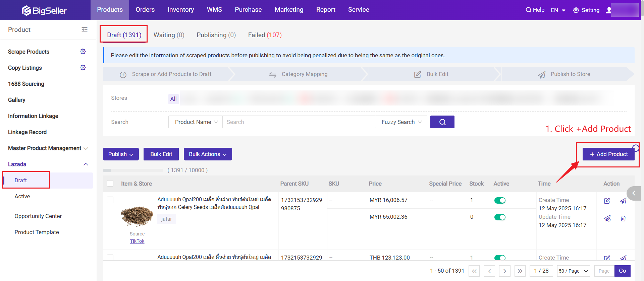
Task: Go to first page of results
Action: coord(474,271)
